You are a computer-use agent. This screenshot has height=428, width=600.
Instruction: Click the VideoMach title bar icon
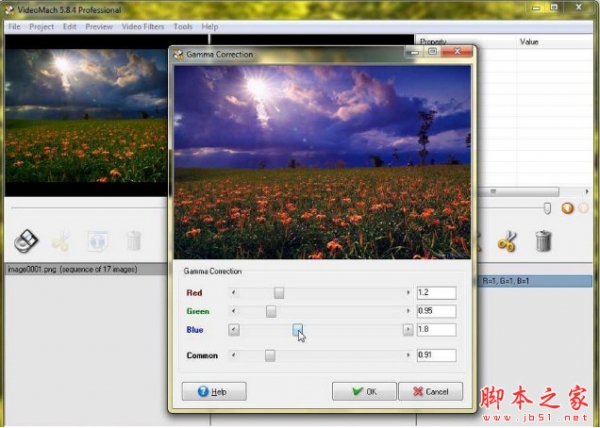point(9,9)
